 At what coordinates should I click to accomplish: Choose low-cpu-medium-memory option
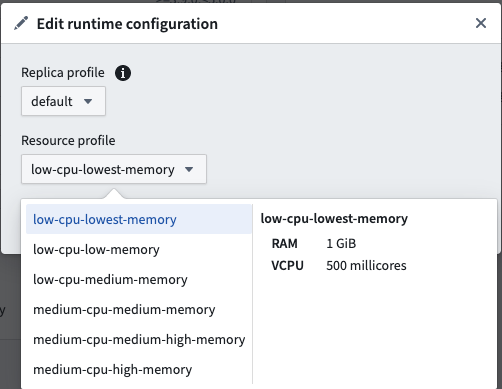click(139, 279)
